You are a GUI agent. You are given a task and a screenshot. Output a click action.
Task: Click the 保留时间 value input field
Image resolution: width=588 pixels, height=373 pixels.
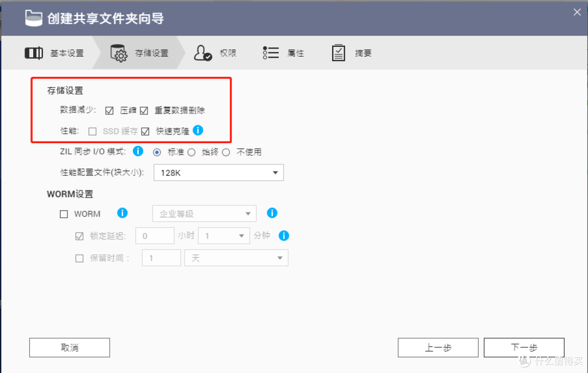161,258
